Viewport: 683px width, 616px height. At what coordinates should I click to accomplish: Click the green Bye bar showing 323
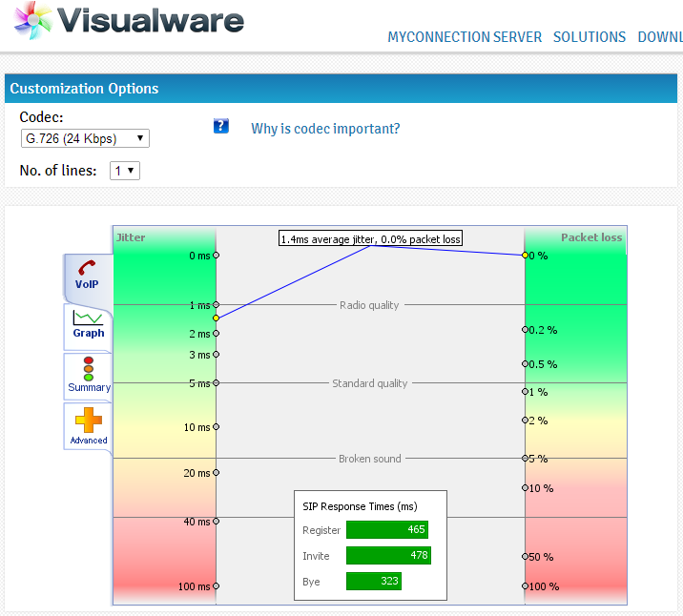click(x=374, y=581)
